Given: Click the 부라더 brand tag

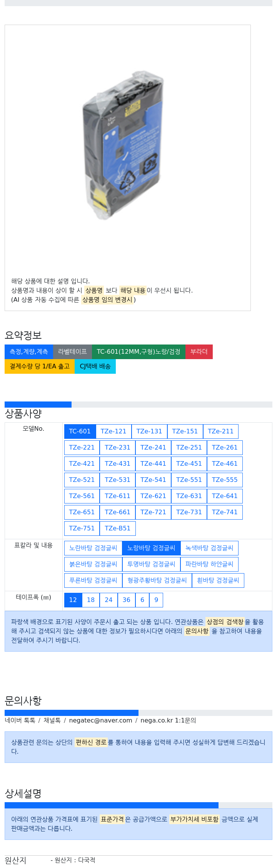Looking at the screenshot, I should [199, 352].
